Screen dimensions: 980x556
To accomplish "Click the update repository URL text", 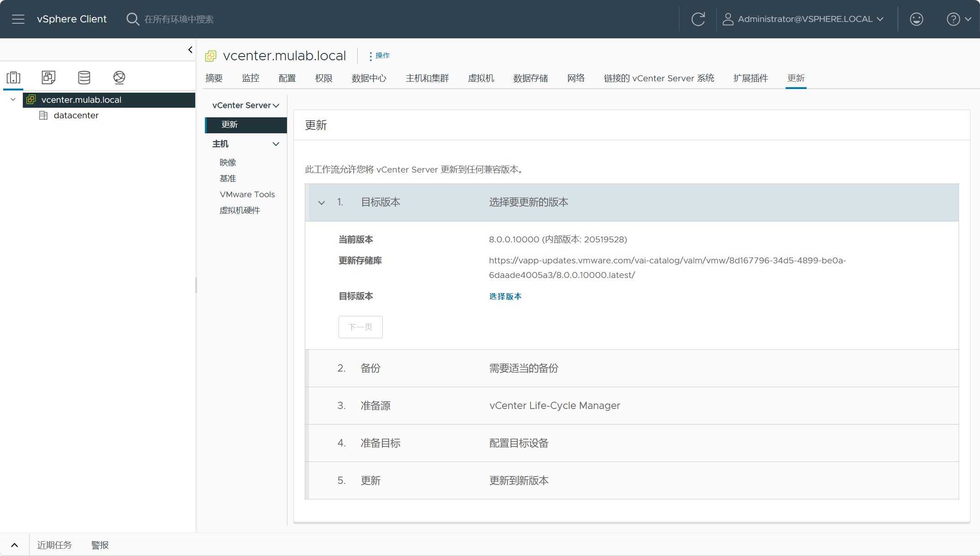I will (667, 268).
